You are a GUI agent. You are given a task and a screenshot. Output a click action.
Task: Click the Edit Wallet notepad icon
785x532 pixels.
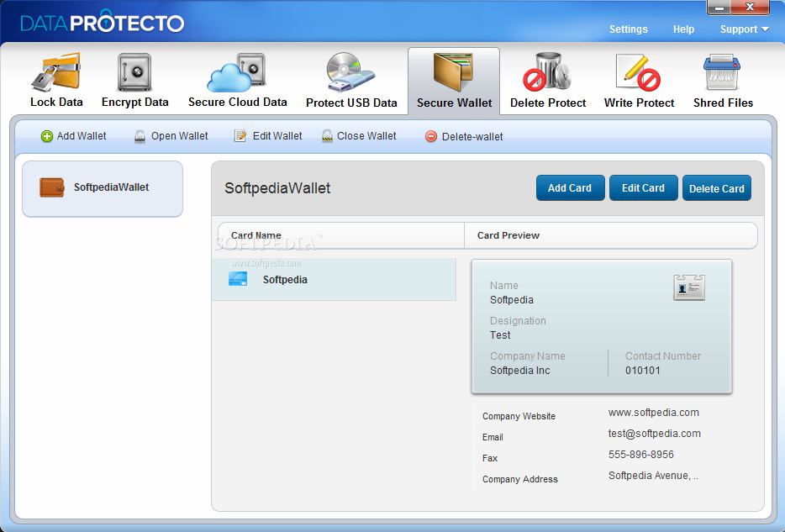[240, 136]
